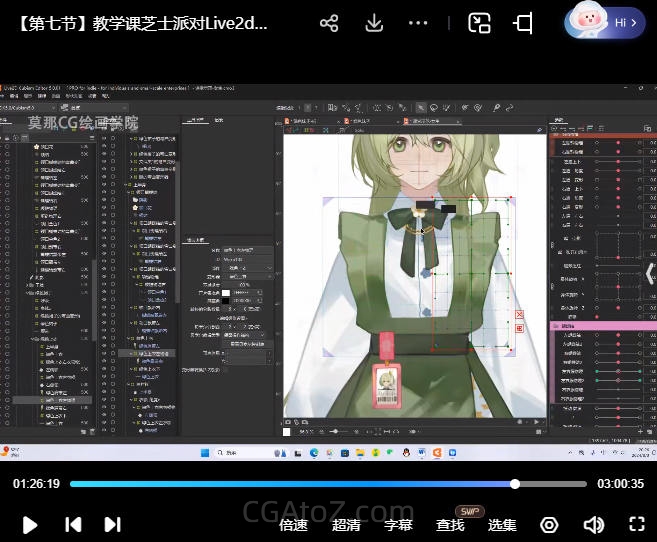Toggle the 字幕 subtitles option
The image size is (657, 542).
398,525
